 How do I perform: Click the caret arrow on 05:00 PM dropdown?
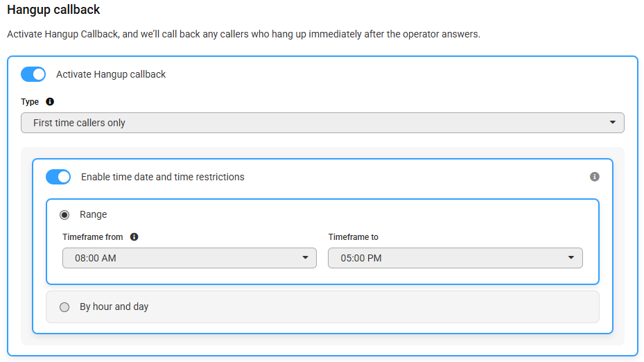(571, 258)
